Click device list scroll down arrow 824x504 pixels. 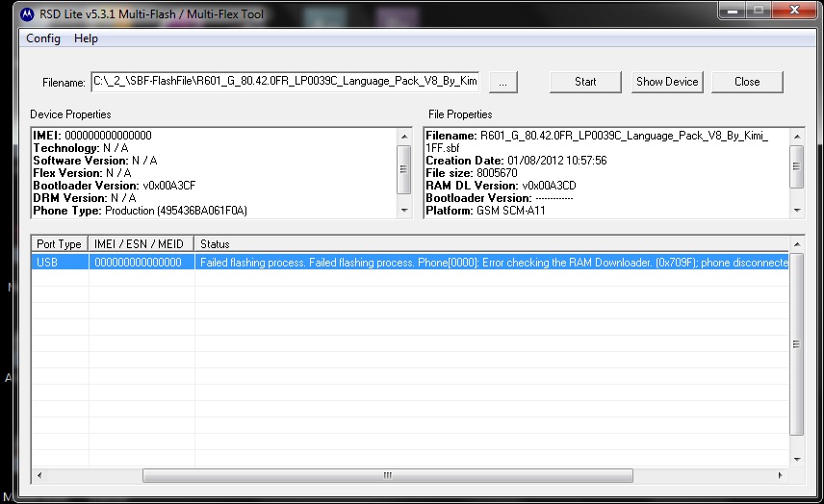pos(797,460)
